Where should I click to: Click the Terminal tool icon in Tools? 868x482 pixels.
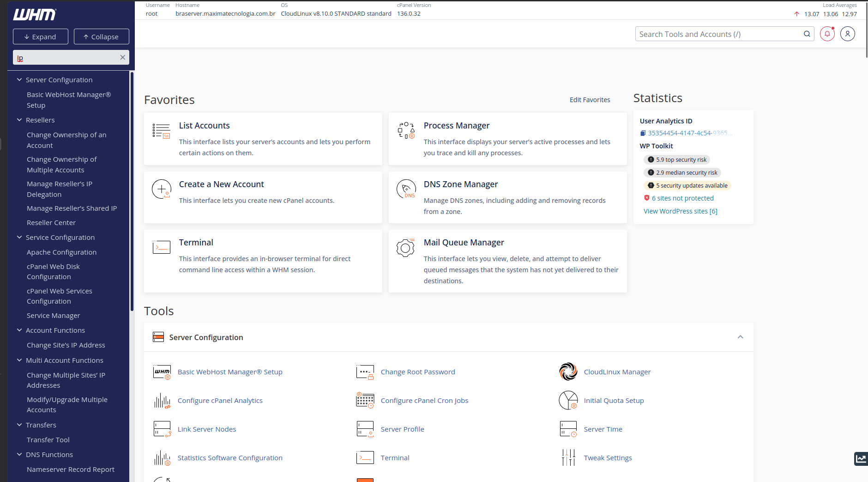pos(365,458)
